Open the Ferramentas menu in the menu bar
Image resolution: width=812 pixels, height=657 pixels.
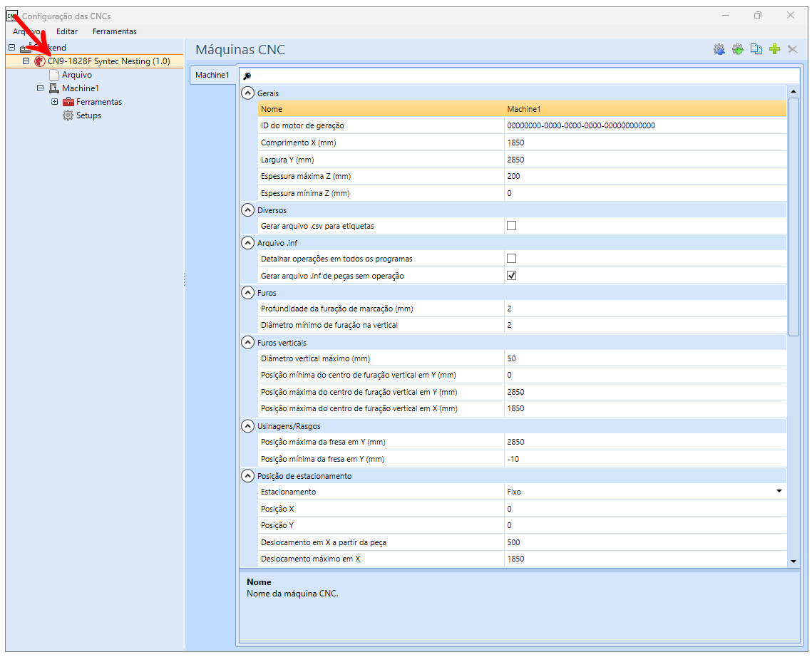click(x=115, y=31)
